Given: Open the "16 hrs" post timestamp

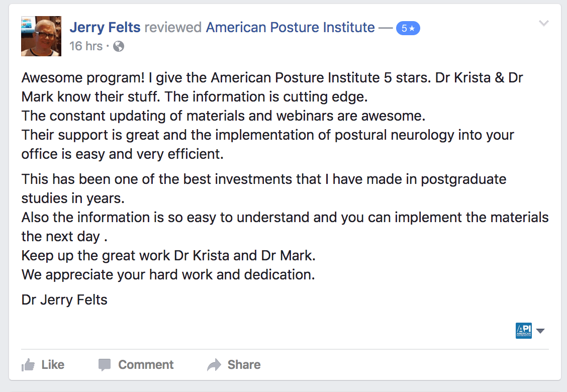Looking at the screenshot, I should click(85, 47).
